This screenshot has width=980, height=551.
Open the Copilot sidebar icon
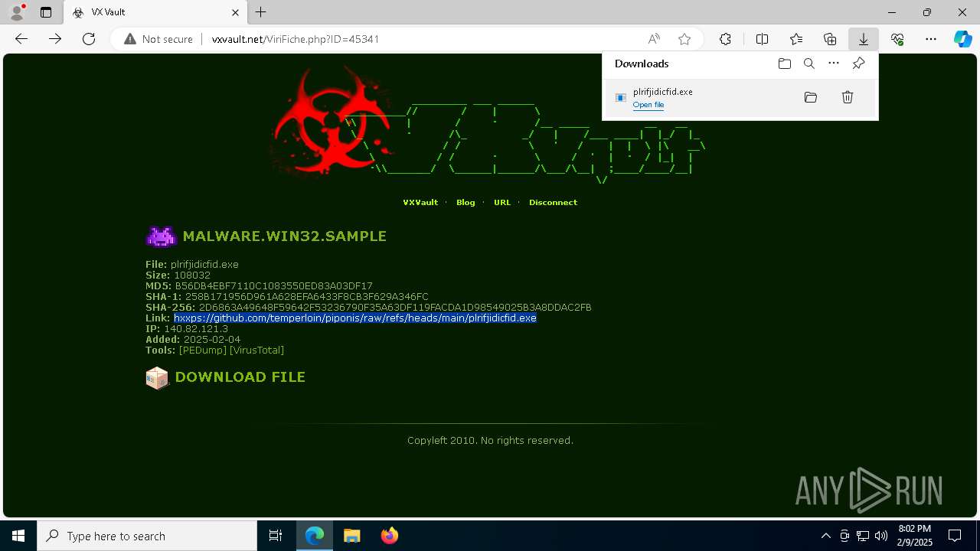(962, 39)
